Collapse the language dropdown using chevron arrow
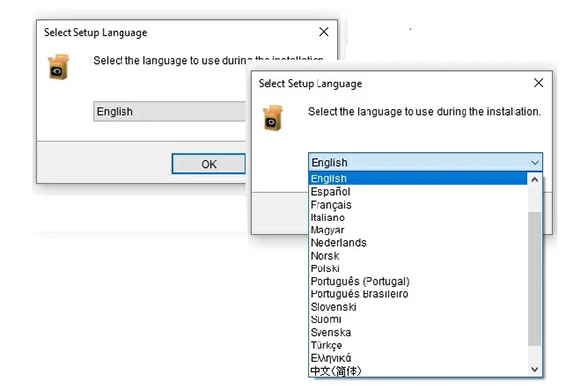Screen dimensions: 588x389 (x=535, y=163)
